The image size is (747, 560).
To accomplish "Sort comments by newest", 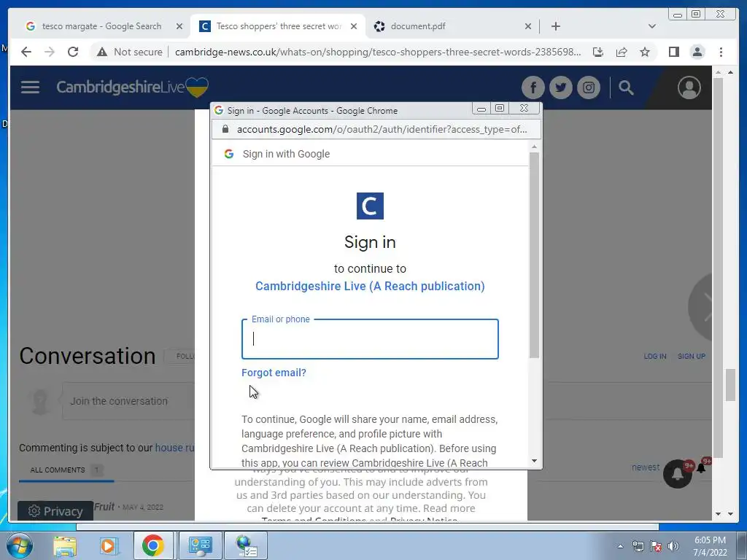I will [x=646, y=467].
